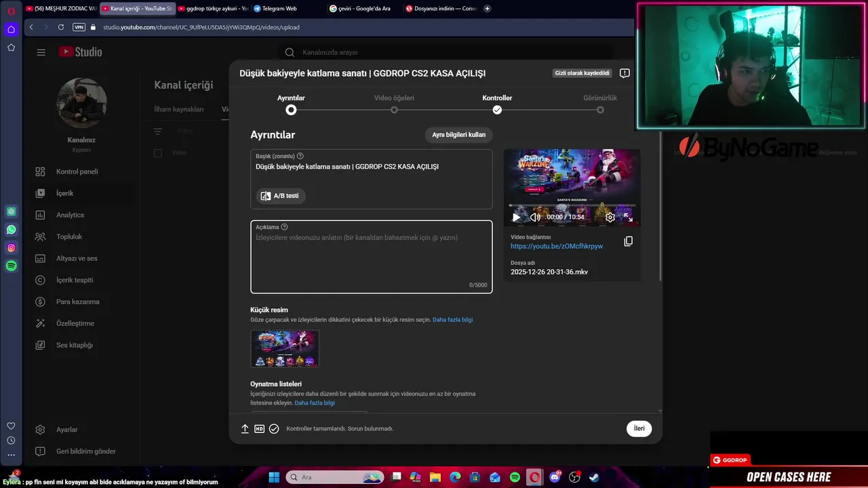Open Spotify in Opera sidebar
The image size is (868, 488).
pos(11,266)
